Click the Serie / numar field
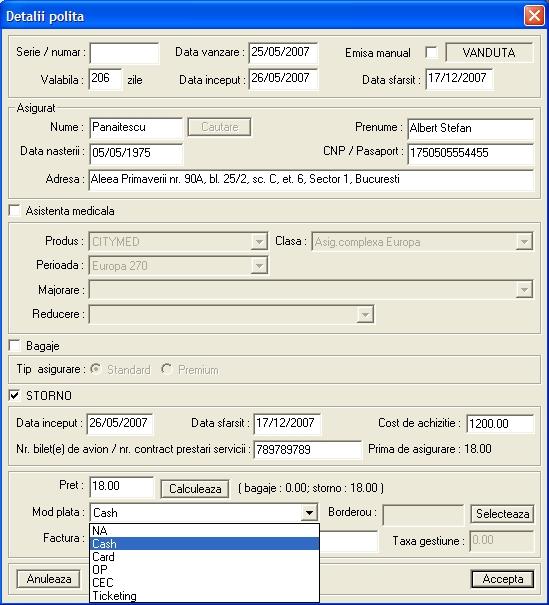Viewport: 549px width, 605px height. [x=124, y=53]
